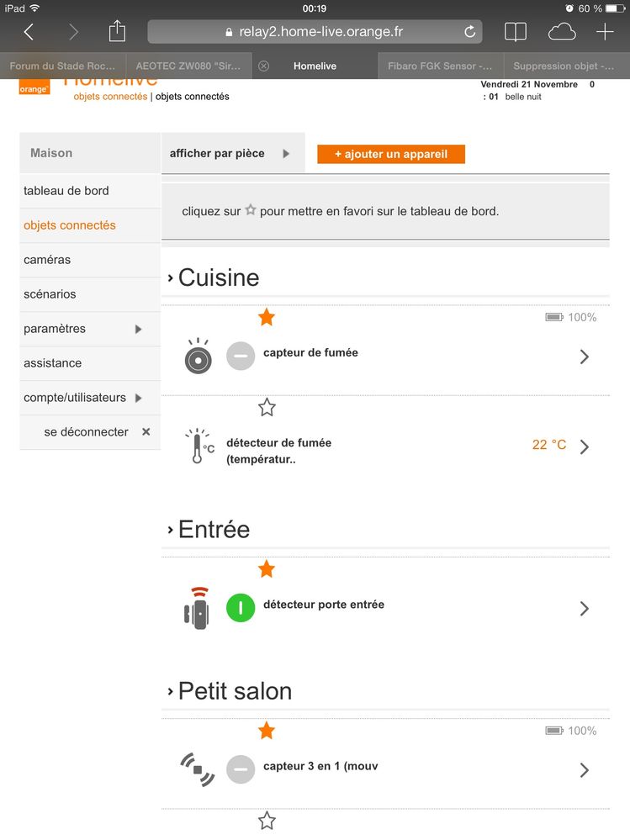Expand the paramètres submenu
The image size is (630, 840).
[x=138, y=329]
